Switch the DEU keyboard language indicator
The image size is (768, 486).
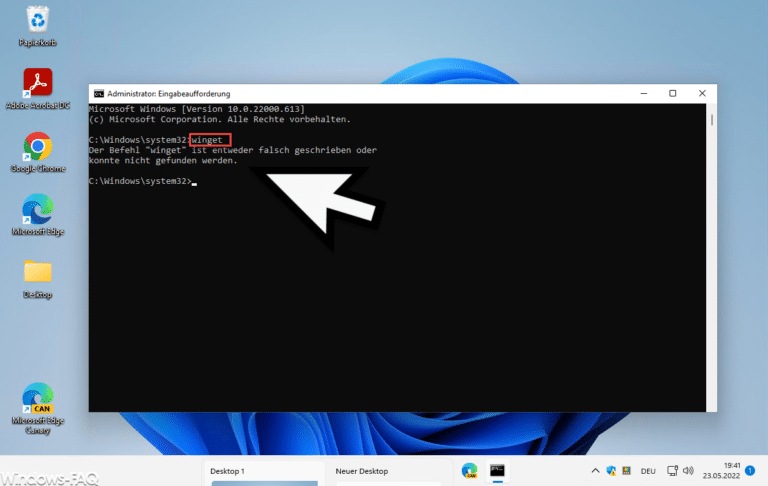tap(647, 470)
